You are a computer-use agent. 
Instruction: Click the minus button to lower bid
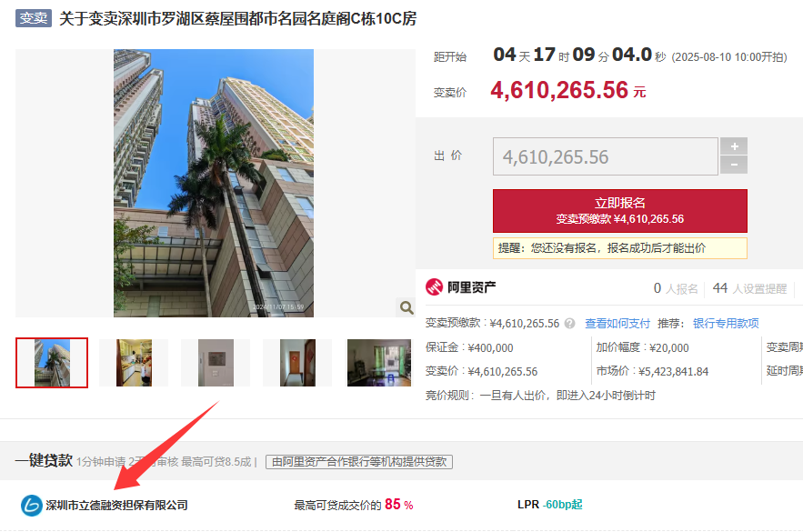(734, 165)
